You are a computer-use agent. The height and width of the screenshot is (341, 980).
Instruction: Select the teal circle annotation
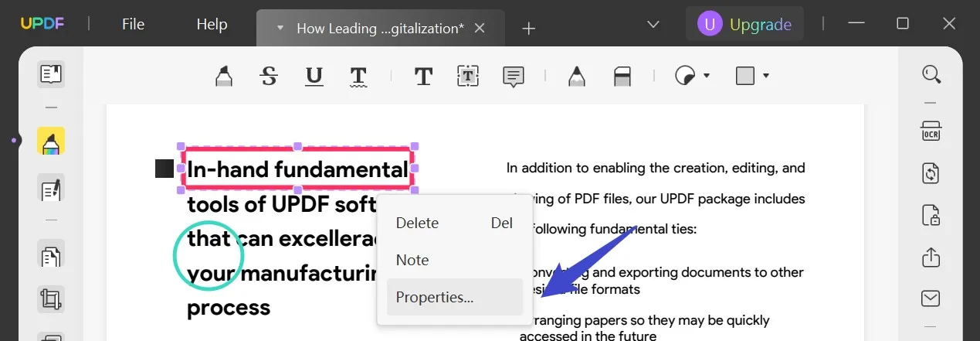pyautogui.click(x=209, y=254)
